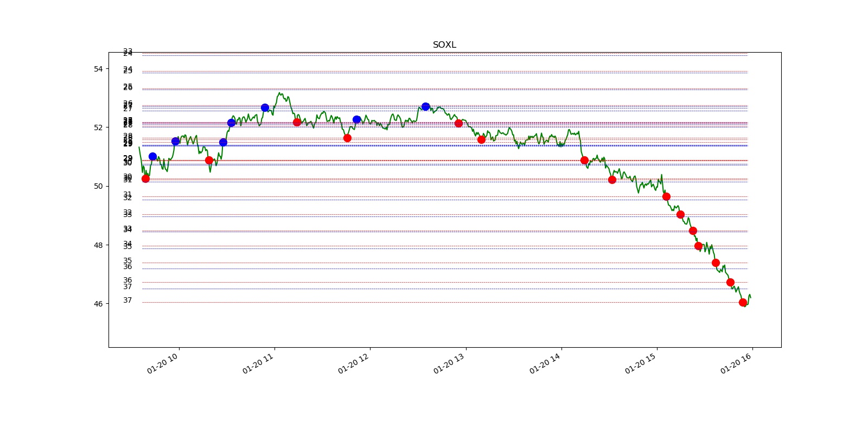Select the blue marker just before 12:00
The width and height of the screenshot is (868, 434).
pos(356,119)
